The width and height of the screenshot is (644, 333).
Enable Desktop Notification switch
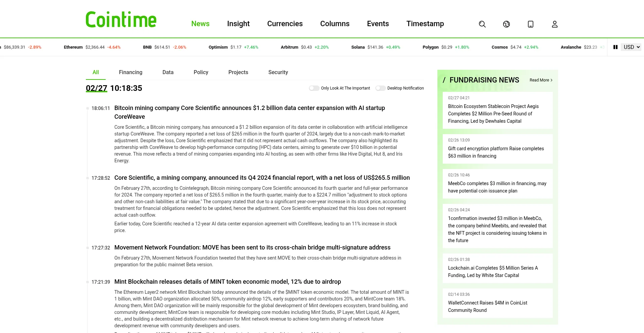381,88
